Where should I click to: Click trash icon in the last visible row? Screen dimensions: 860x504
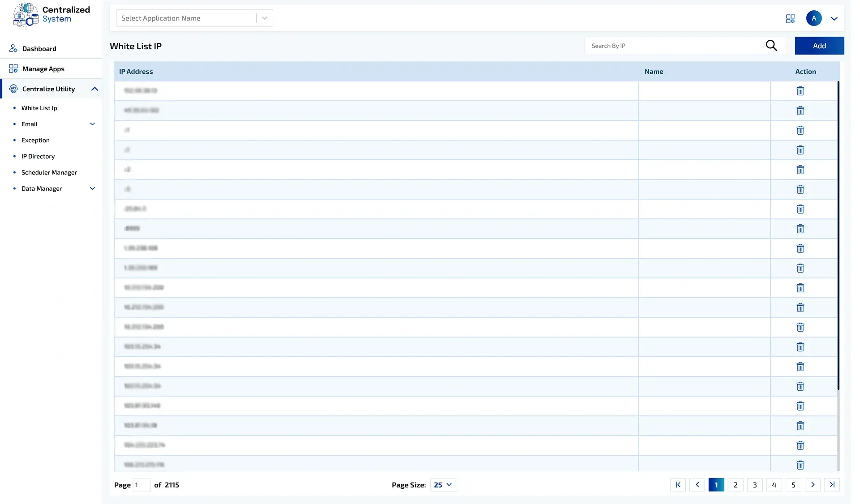(800, 465)
